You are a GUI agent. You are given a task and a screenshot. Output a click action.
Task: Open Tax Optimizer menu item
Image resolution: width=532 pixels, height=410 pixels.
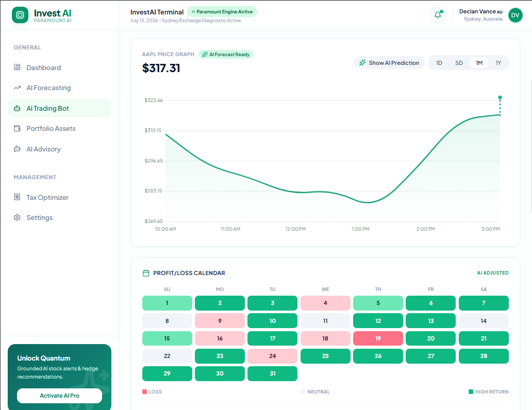point(59,197)
